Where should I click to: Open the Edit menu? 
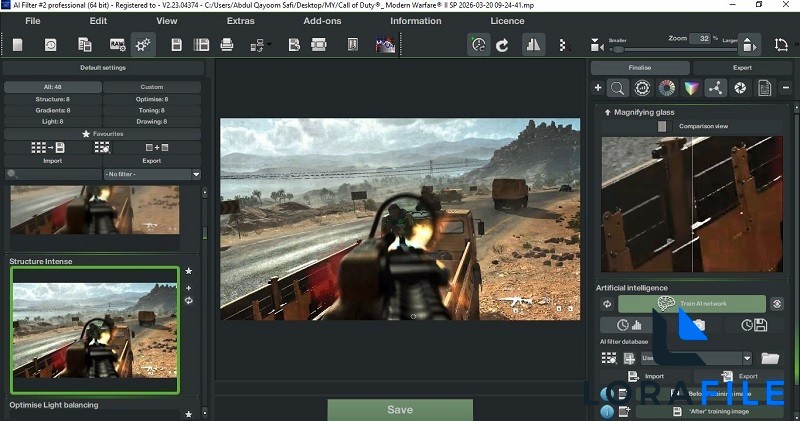point(98,21)
